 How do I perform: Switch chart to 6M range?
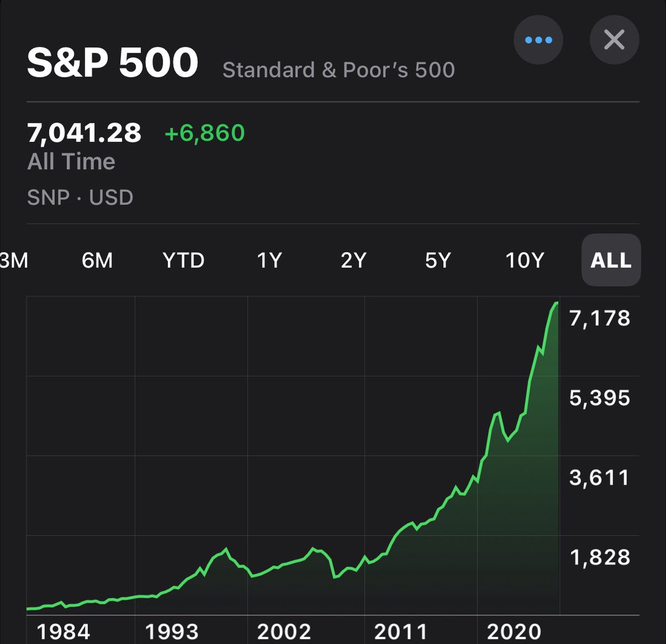tap(97, 260)
